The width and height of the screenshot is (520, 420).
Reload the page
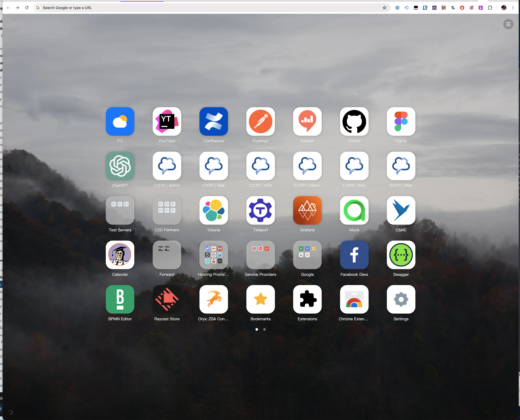27,8
